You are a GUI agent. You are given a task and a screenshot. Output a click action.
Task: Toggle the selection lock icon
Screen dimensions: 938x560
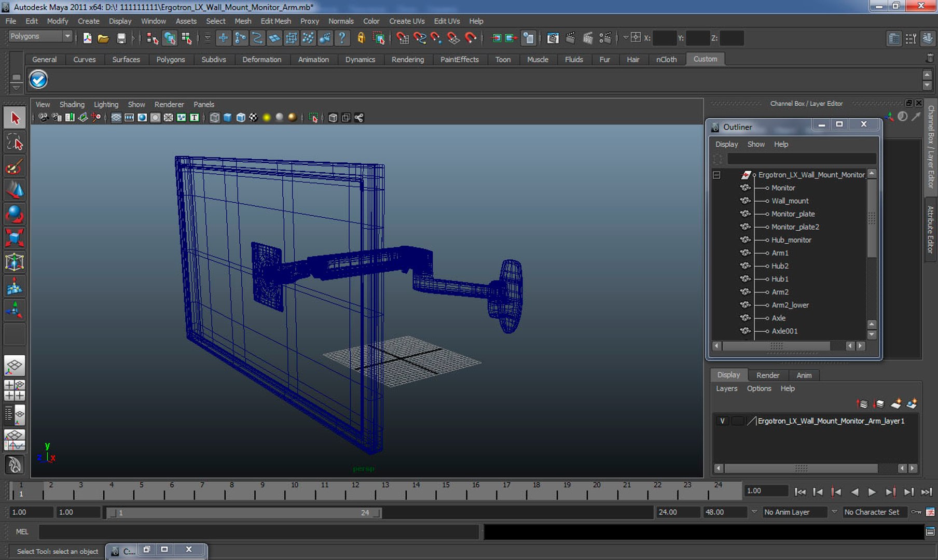coord(361,38)
